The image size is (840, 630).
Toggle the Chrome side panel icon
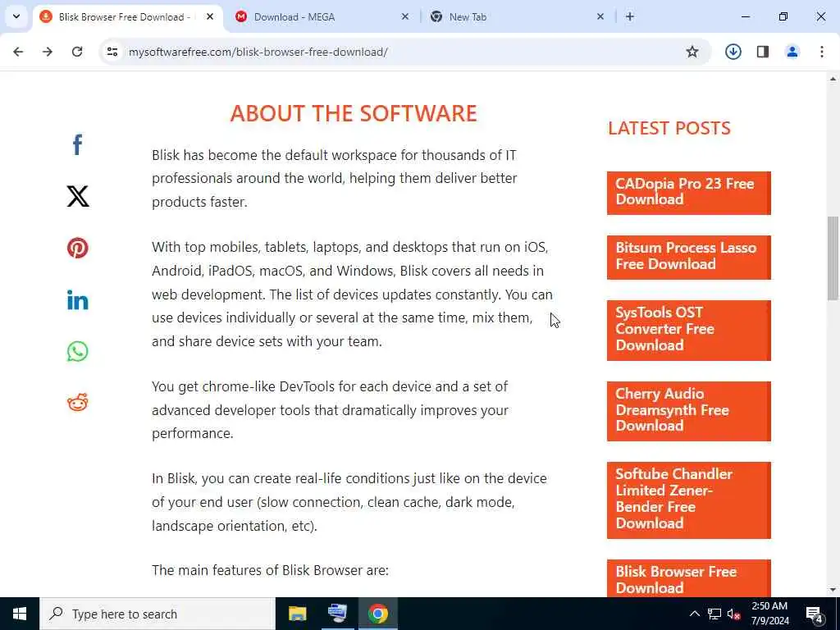click(x=763, y=52)
